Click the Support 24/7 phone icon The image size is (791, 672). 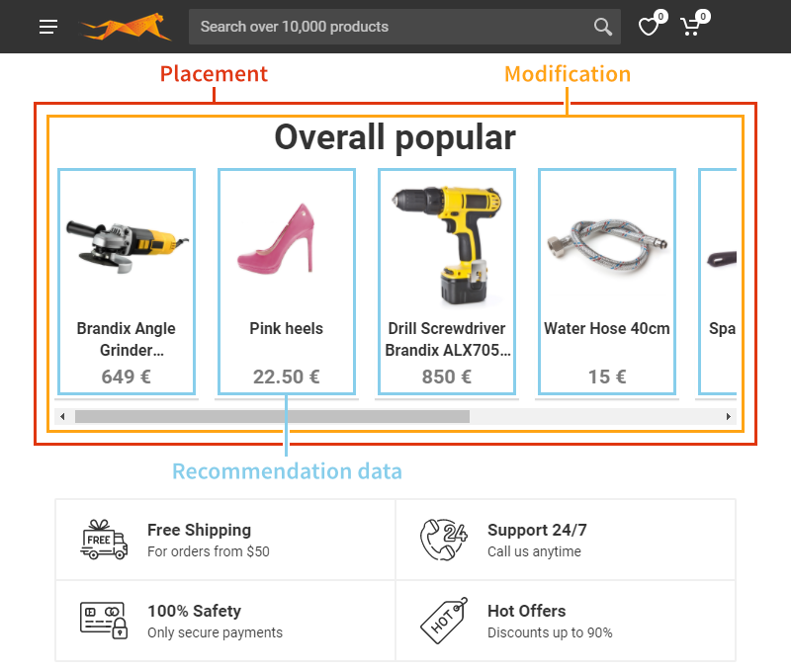point(444,540)
